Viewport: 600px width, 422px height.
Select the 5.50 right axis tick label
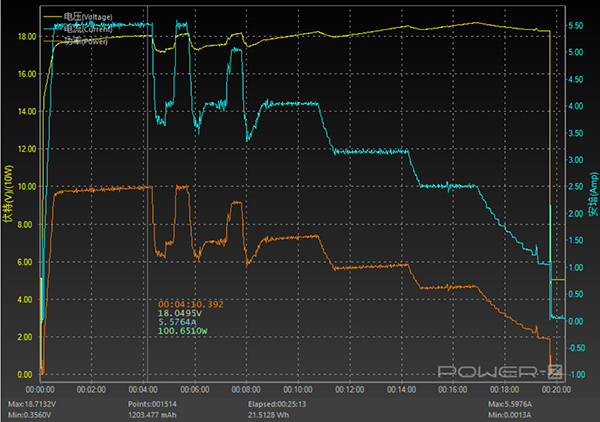tap(575, 25)
